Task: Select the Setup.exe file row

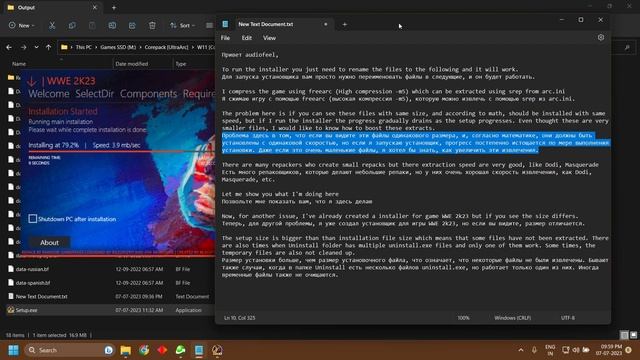Action: [x=109, y=310]
